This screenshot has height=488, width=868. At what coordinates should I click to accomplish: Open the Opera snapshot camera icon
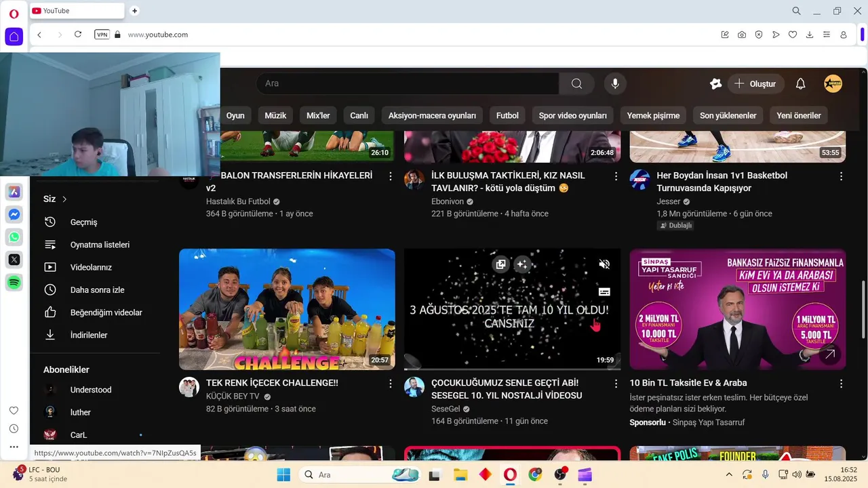(x=742, y=35)
